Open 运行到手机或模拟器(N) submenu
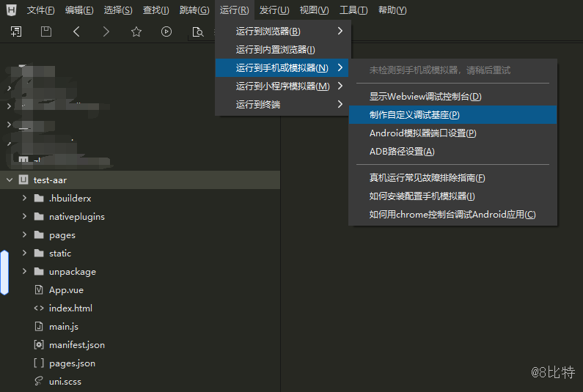 pos(282,67)
